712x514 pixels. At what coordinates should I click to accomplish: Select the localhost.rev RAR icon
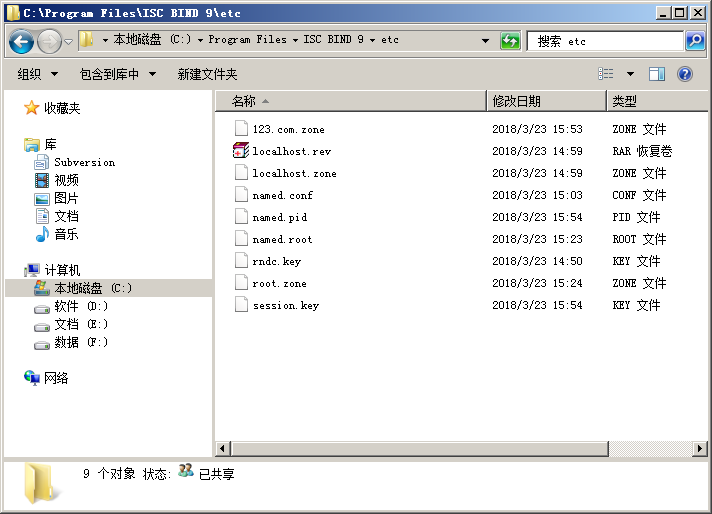[241, 151]
